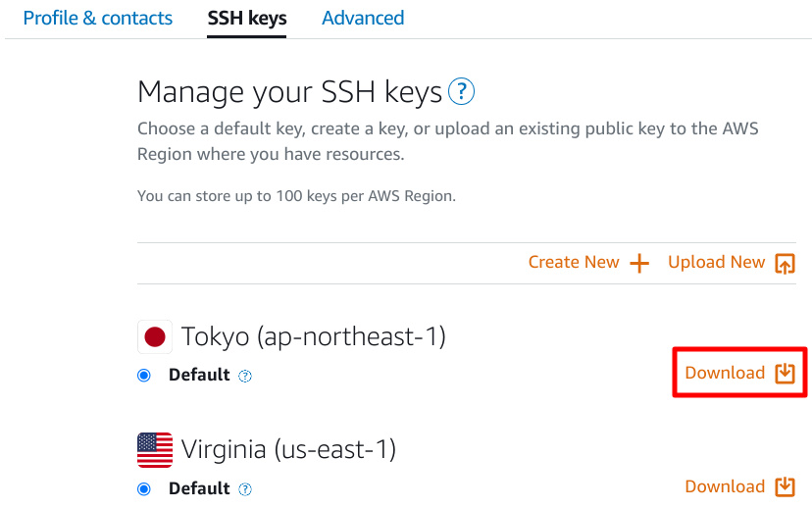Image resolution: width=812 pixels, height=509 pixels.
Task: Open the Profile & contacts tab
Action: (x=98, y=18)
